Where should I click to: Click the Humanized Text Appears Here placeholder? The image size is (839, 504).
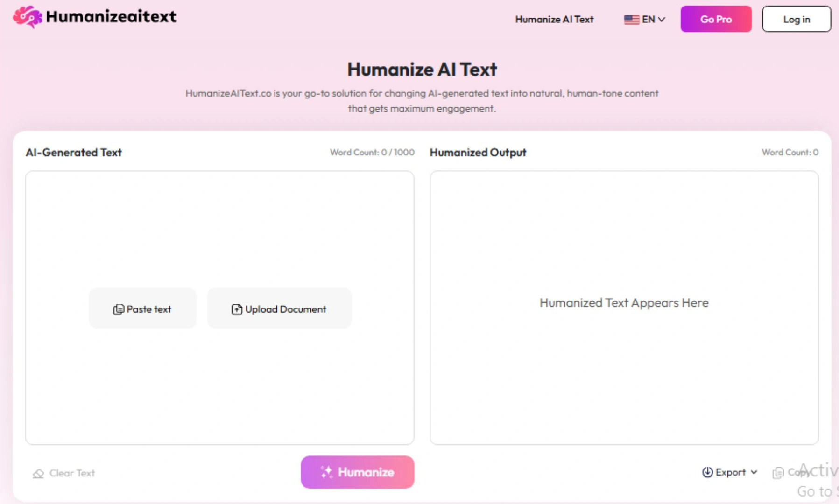click(x=624, y=302)
